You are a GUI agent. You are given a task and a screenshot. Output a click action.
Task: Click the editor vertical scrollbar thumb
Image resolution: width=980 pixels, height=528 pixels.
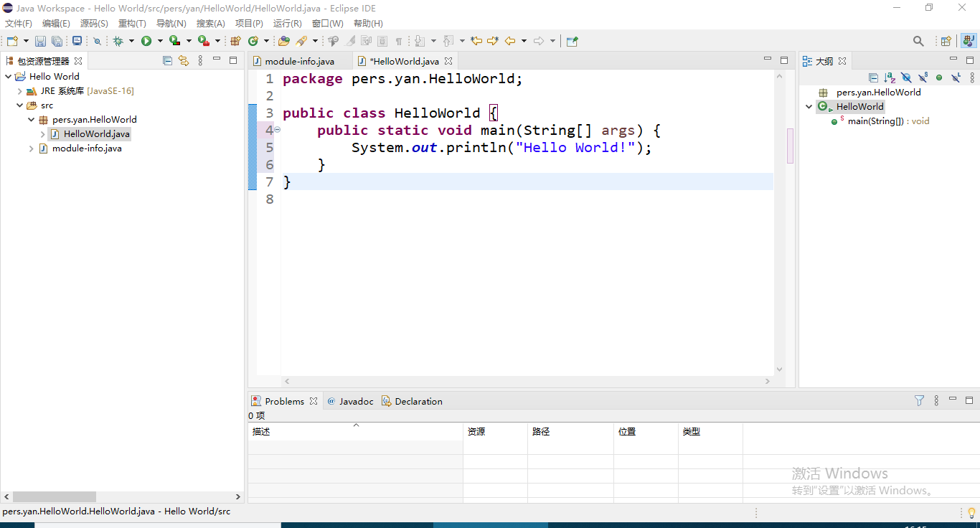click(x=791, y=146)
